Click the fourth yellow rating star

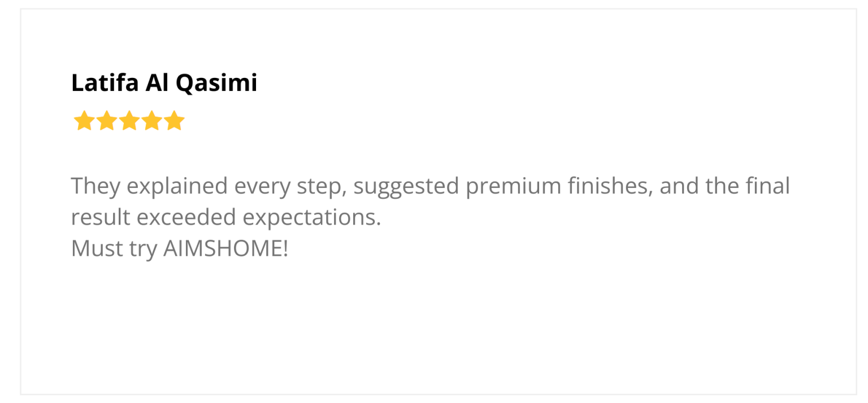(152, 121)
